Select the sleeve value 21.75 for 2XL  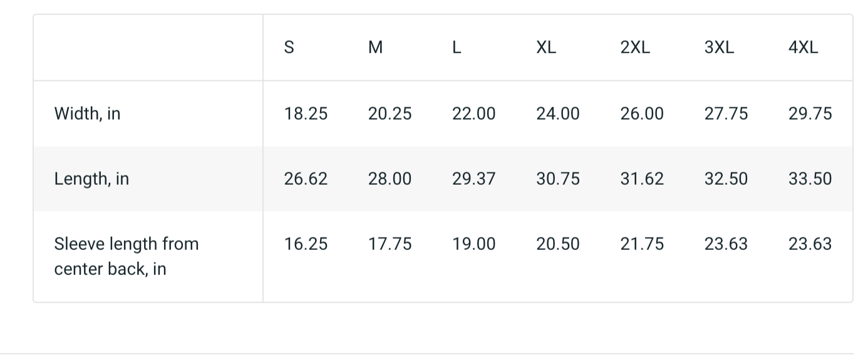click(642, 244)
